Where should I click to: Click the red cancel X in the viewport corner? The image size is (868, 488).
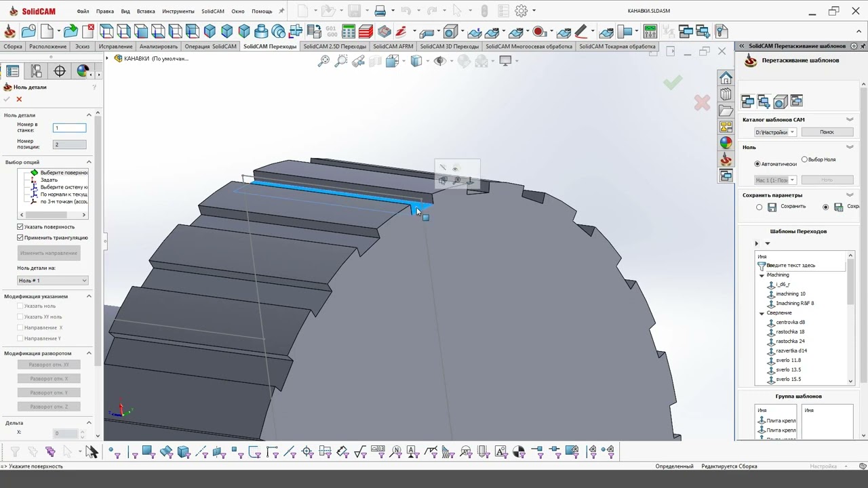[702, 103]
